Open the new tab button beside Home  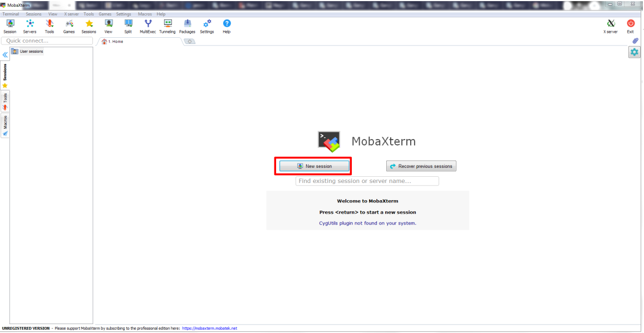[x=190, y=41]
